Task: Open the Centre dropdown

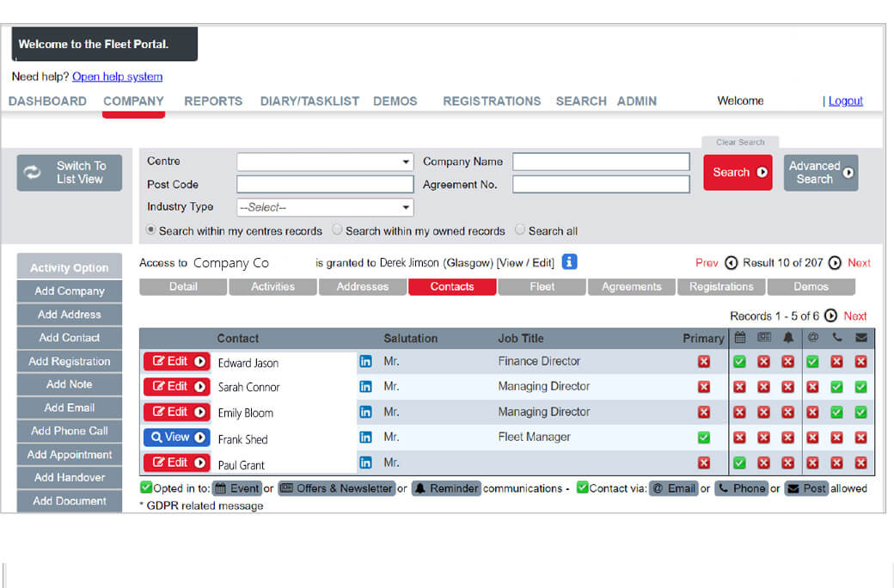Action: click(x=325, y=162)
